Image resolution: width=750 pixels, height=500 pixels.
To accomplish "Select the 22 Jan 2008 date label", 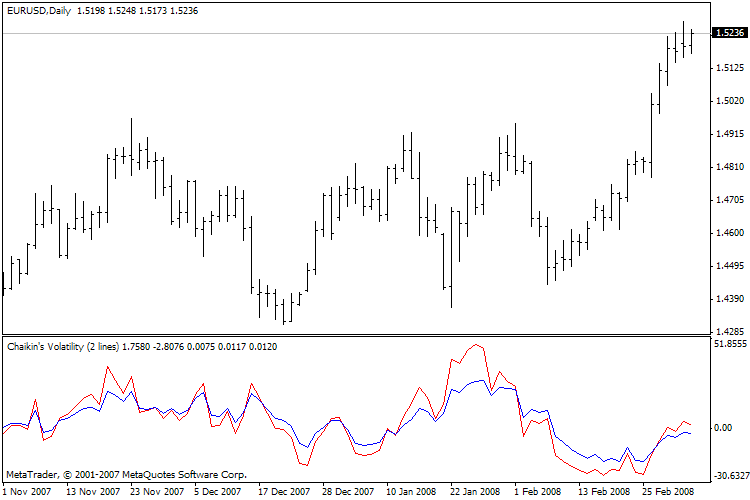I will coord(475,491).
